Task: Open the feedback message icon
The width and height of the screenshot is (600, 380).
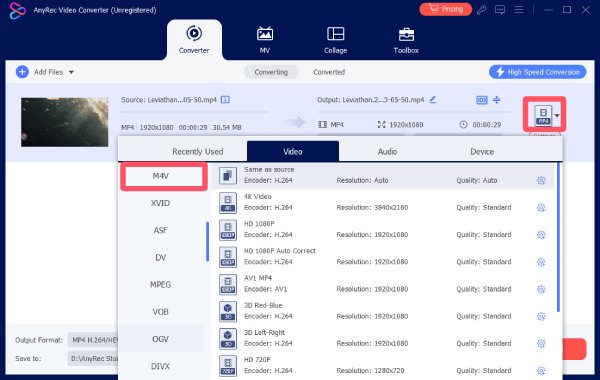Action: click(x=500, y=10)
